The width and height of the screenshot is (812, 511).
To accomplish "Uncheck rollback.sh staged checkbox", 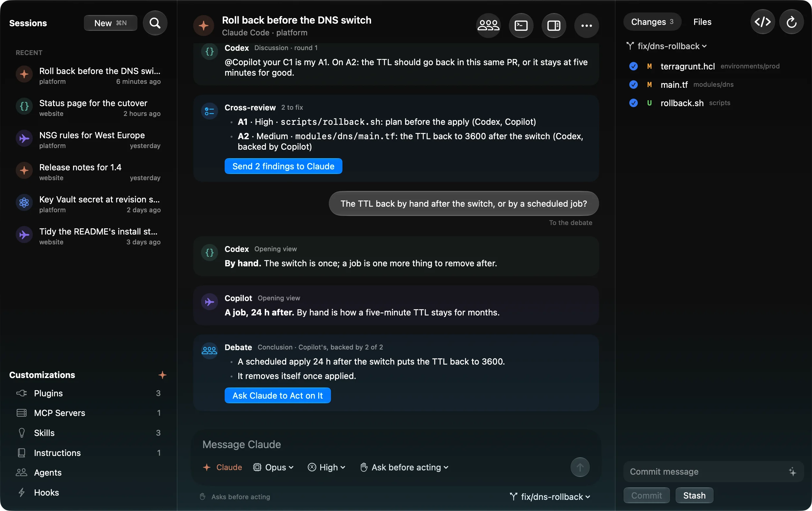I will [x=633, y=103].
